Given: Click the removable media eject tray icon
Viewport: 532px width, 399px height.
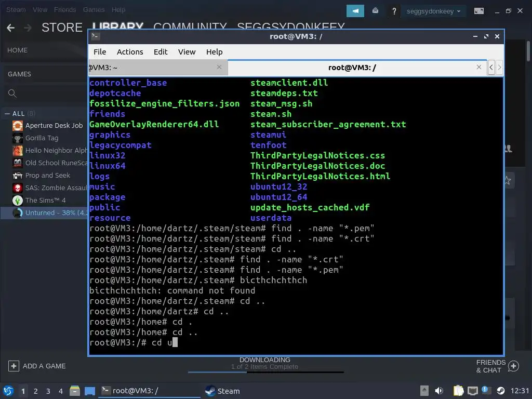Looking at the screenshot, I should (424, 391).
